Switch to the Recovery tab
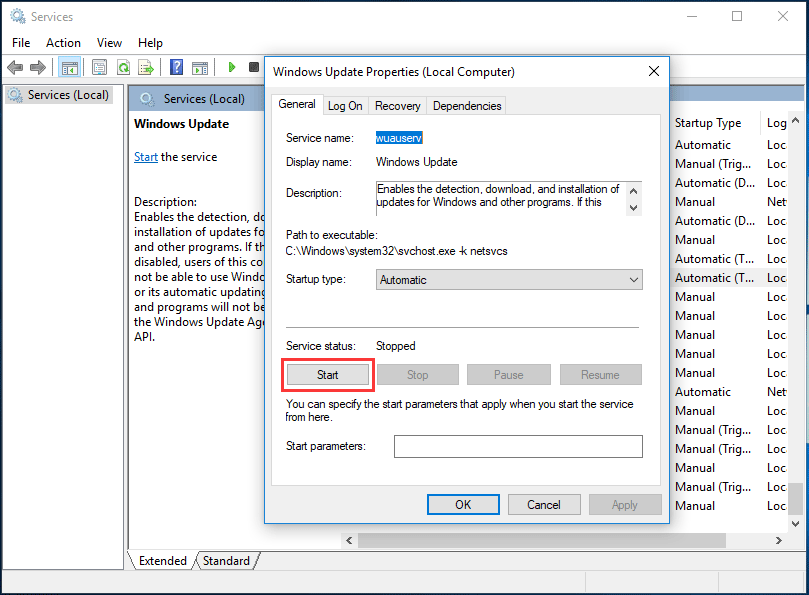 [398, 106]
